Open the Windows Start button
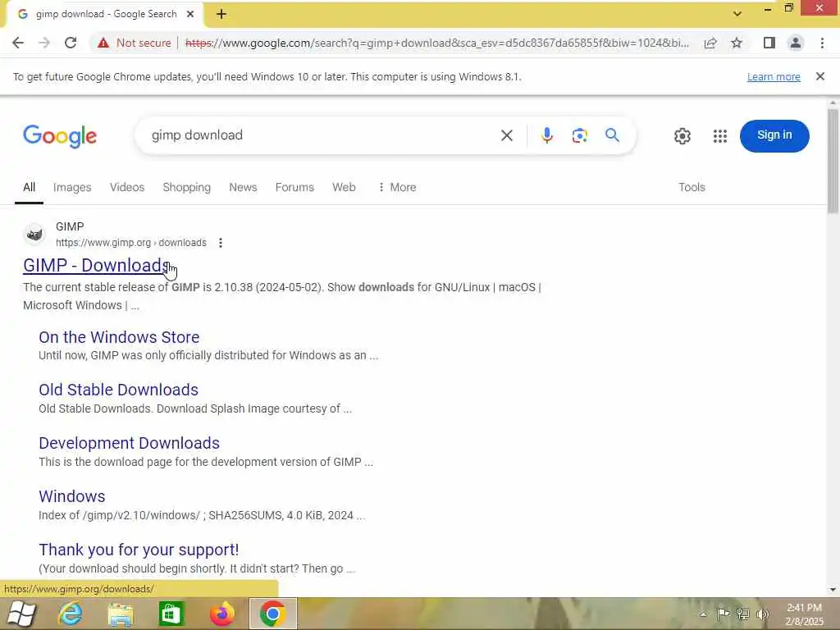Image resolution: width=840 pixels, height=630 pixels. (x=21, y=614)
